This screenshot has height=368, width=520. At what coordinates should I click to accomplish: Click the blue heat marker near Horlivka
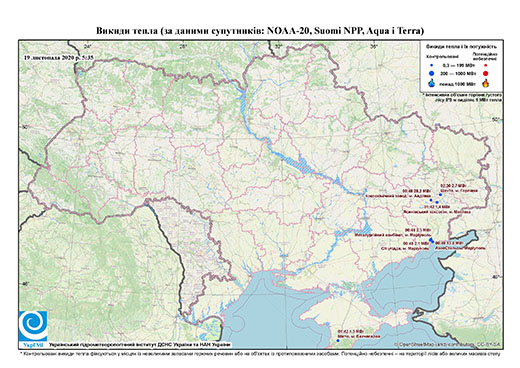[x=441, y=194]
